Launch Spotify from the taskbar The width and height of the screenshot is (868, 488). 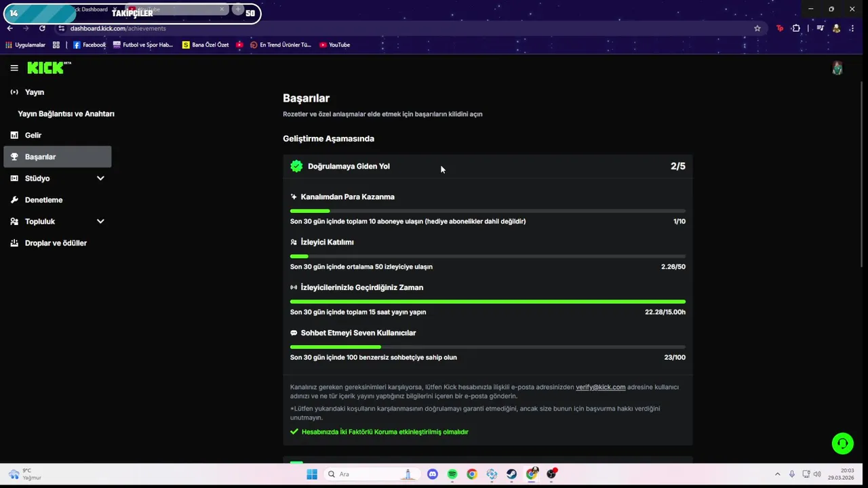[452, 474]
